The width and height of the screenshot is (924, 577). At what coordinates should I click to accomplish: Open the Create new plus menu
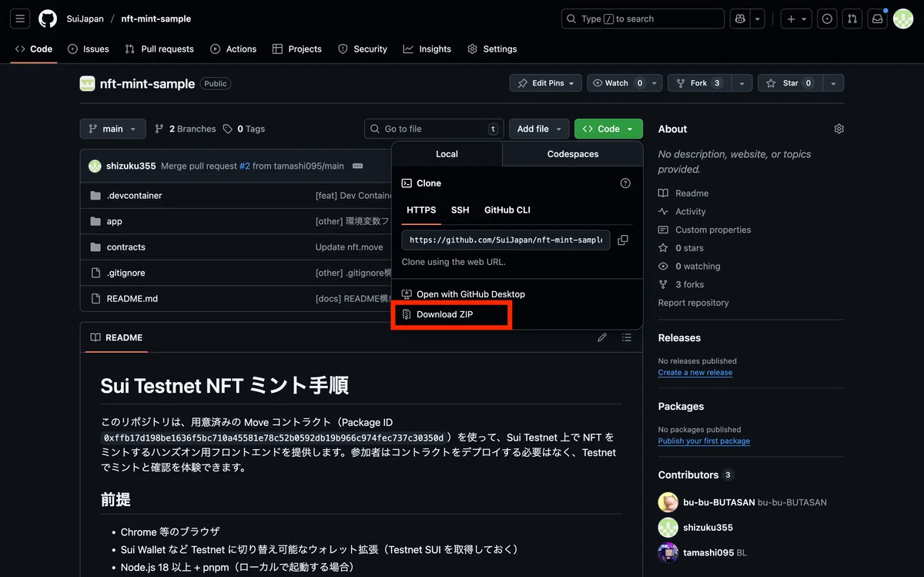pyautogui.click(x=796, y=18)
